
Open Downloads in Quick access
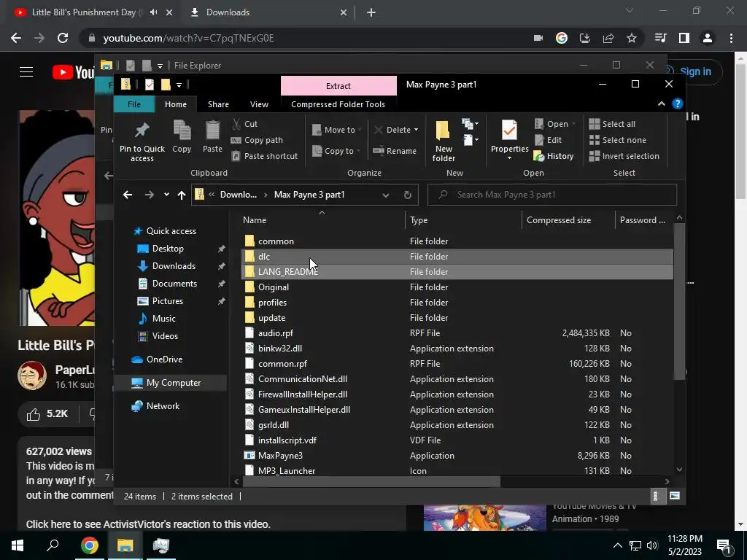(174, 266)
